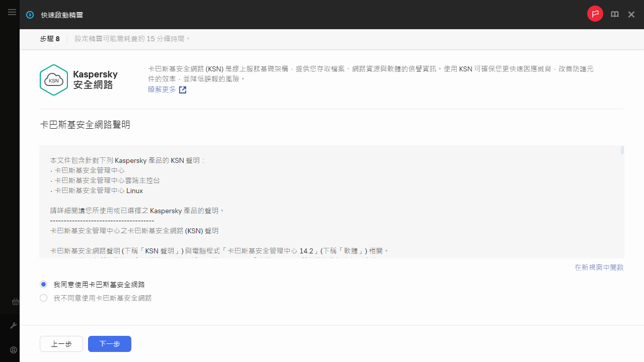Click the user account sidebar icon

14,350
